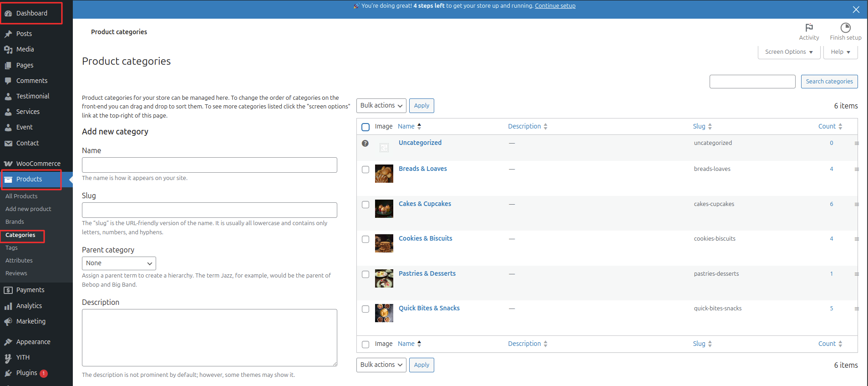868x386 pixels.
Task: Go to Attributes in the Products submenu
Action: click(x=19, y=261)
